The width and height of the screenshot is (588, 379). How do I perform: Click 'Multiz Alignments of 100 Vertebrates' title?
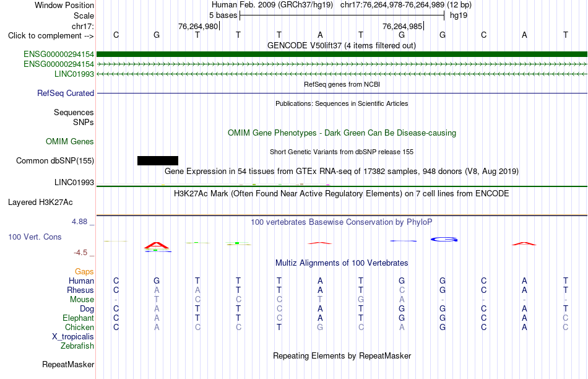[342, 263]
